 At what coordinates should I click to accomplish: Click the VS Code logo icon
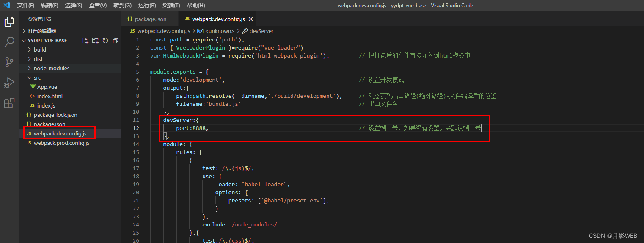tap(7, 5)
